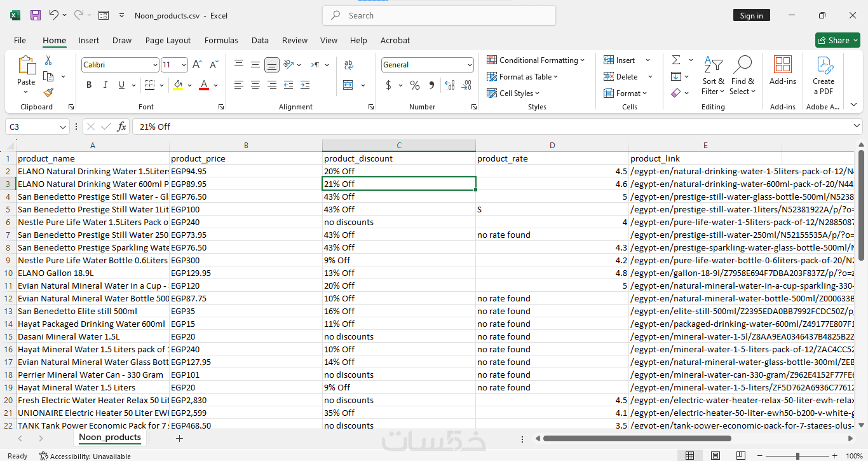Align text to the right
This screenshot has width=868, height=461.
click(272, 85)
